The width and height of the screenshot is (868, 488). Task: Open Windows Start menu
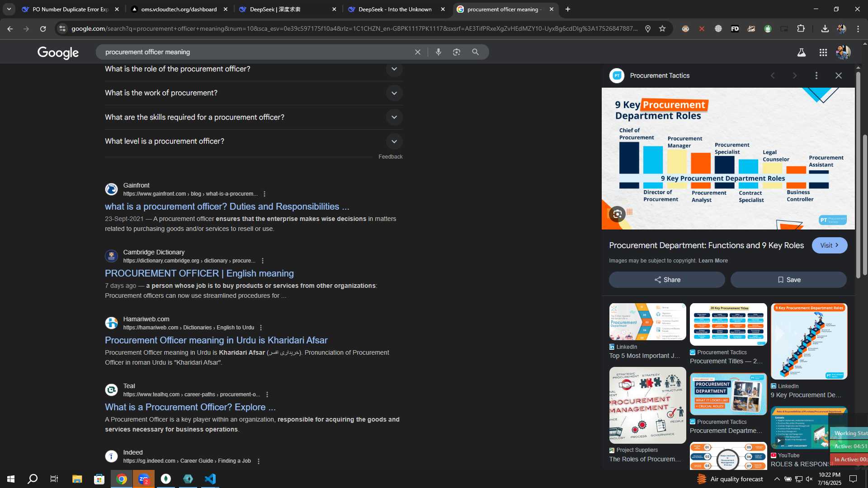(x=11, y=479)
